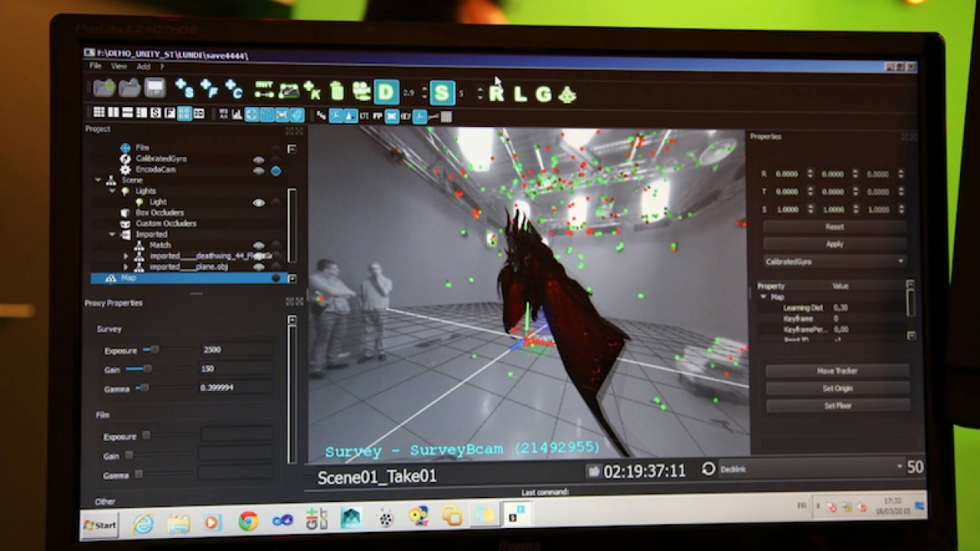Select the highlighted S survey button
The image size is (980, 551).
tap(442, 93)
